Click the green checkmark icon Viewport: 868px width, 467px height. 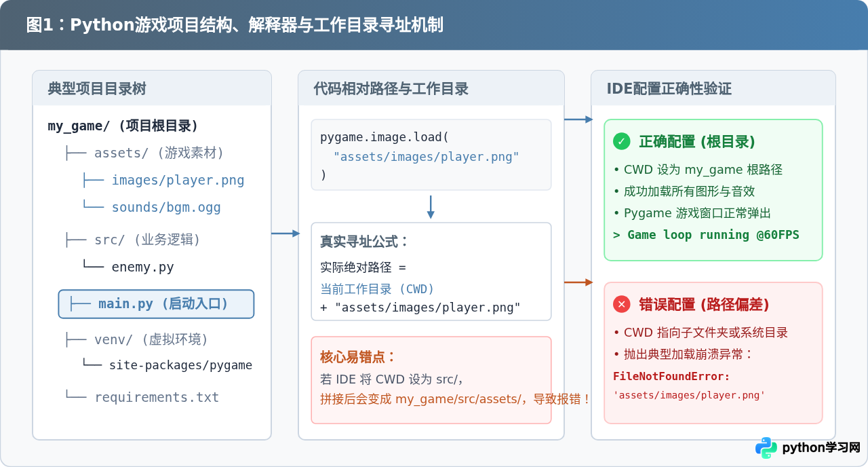(622, 141)
